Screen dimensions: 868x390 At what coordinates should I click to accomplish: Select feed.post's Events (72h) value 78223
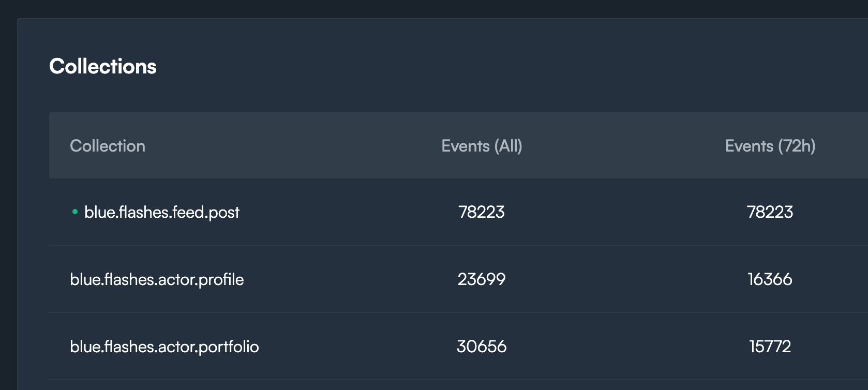[x=770, y=212]
